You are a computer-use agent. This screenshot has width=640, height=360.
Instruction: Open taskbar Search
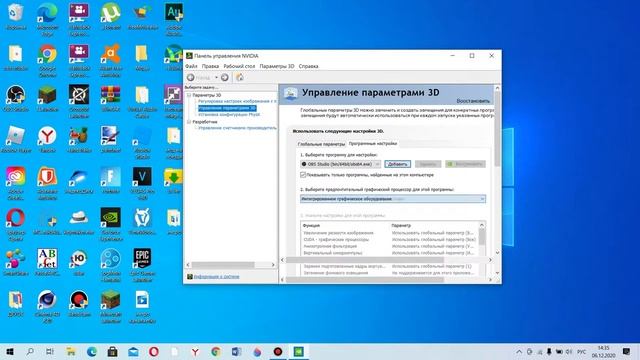coord(30,351)
